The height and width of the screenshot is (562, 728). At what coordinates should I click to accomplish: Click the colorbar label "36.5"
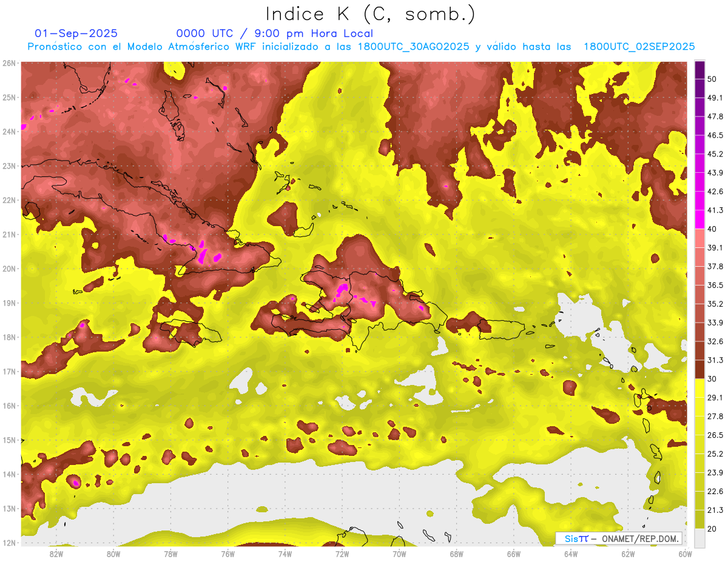pyautogui.click(x=715, y=285)
